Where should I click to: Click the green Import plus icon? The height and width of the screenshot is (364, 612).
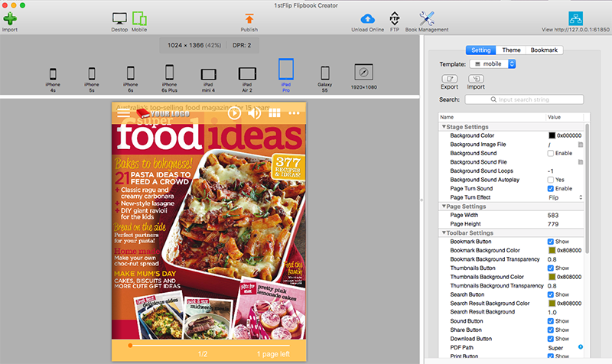[10, 18]
